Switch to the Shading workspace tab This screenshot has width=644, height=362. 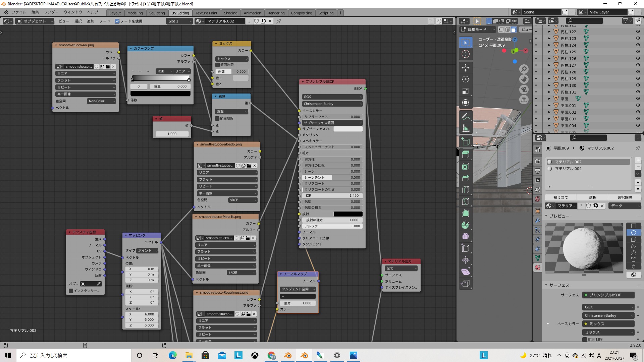(x=230, y=13)
